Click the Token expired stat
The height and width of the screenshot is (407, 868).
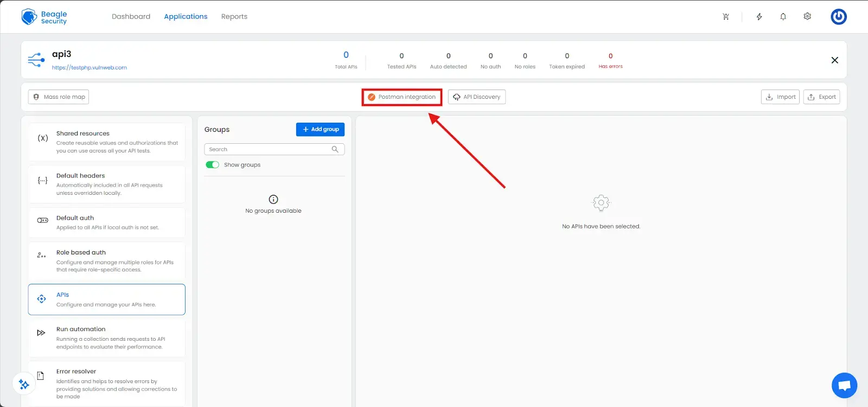tap(567, 61)
